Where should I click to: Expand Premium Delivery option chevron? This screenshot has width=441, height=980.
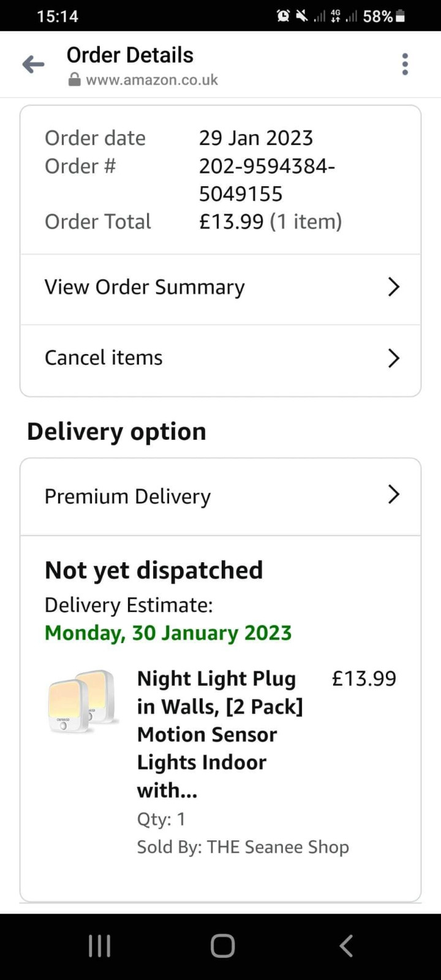[x=393, y=494]
